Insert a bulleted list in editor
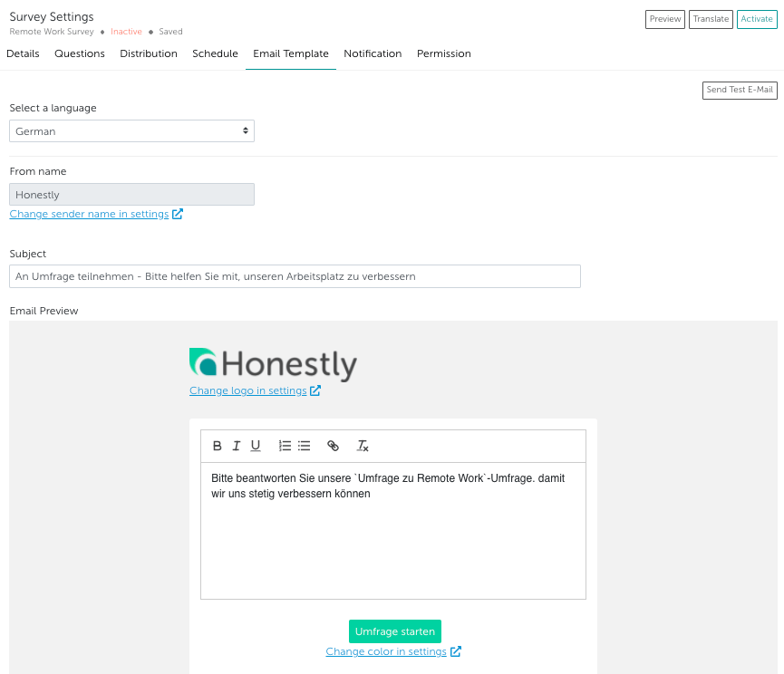 [304, 446]
